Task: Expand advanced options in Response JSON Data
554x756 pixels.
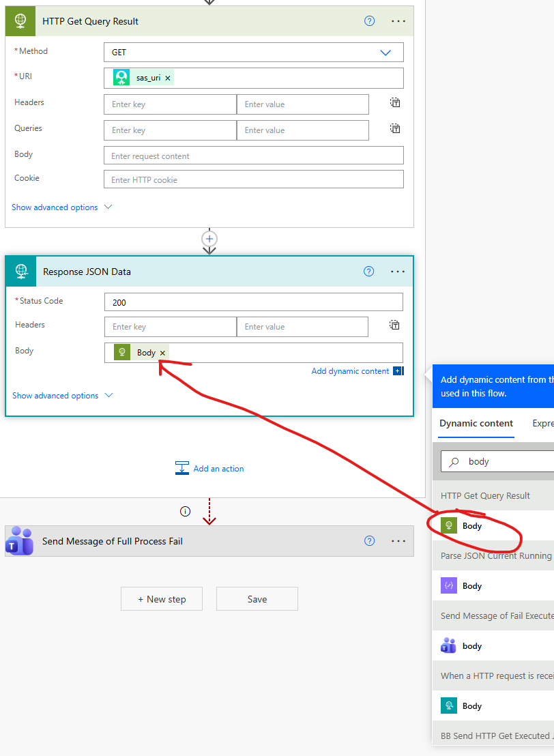Action: (62, 395)
